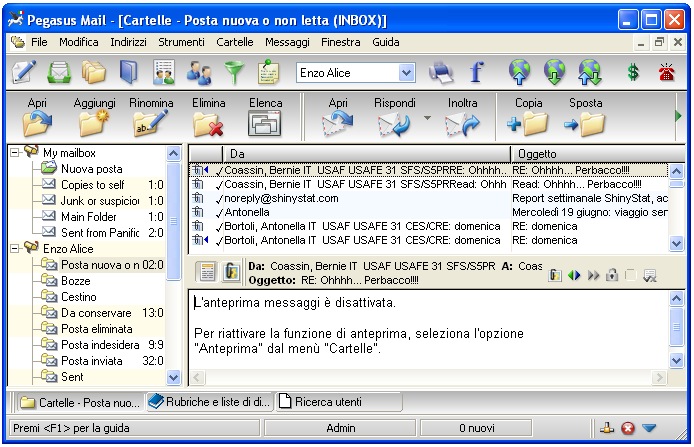Sort messages by the Da column header
Screen dimensions: 694x447
(x=367, y=154)
